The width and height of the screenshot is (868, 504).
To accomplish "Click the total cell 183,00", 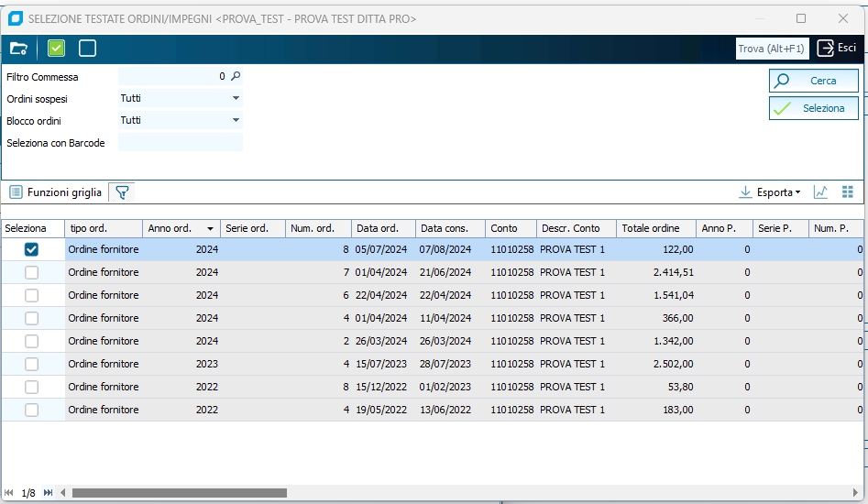I will coord(656,410).
